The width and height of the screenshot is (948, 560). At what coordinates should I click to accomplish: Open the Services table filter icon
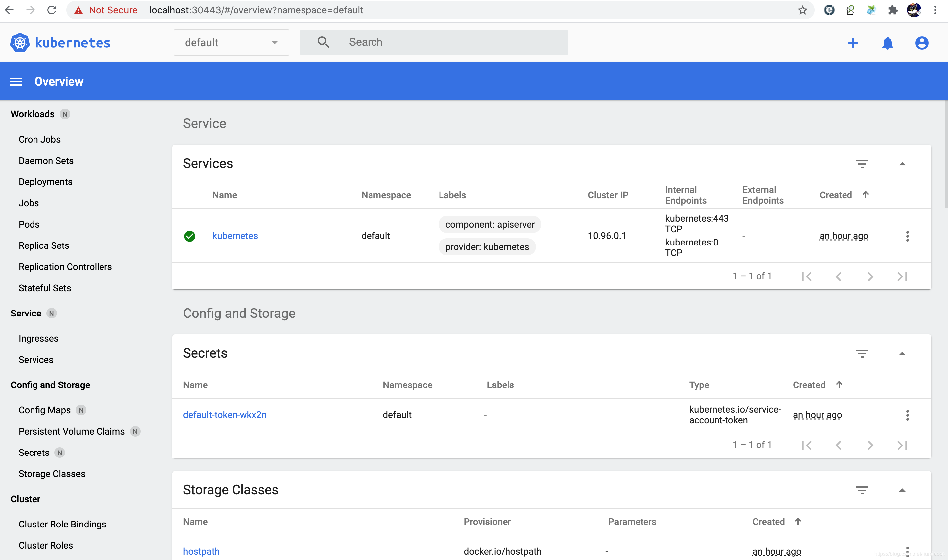[862, 164]
